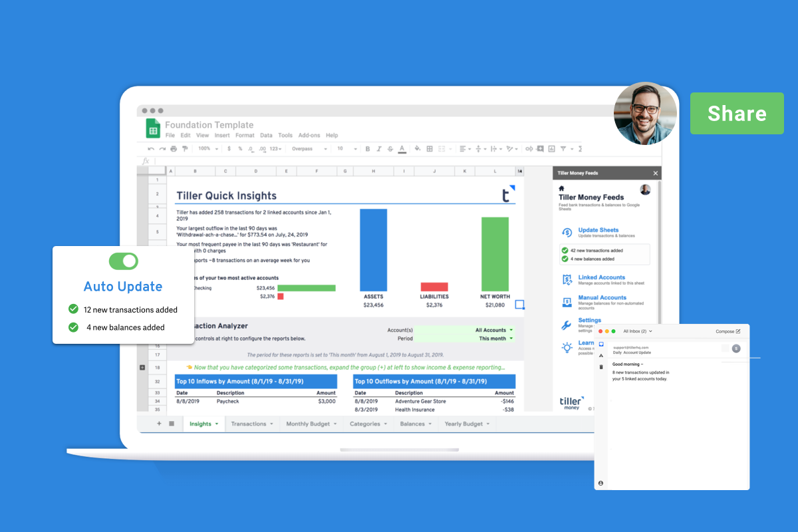
Task: Open the Add-ons menu
Action: click(x=309, y=136)
